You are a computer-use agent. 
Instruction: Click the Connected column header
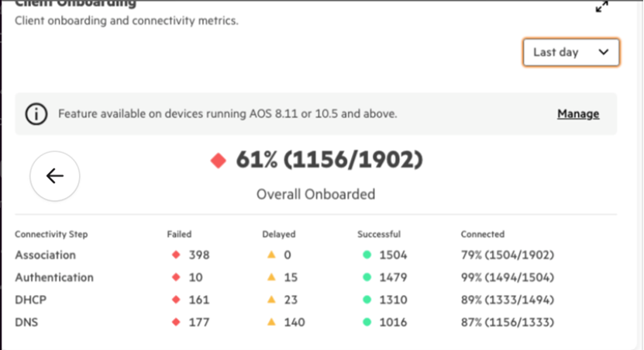pos(483,234)
